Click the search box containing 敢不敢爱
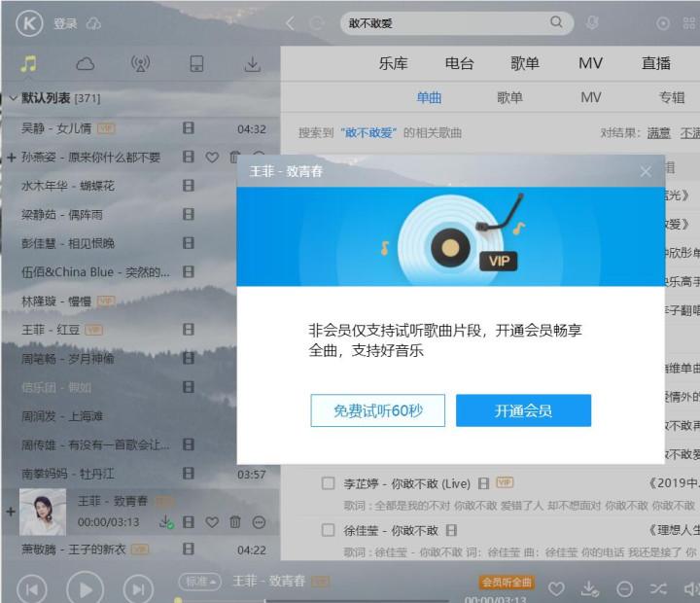This screenshot has height=603, width=700. pos(457,23)
